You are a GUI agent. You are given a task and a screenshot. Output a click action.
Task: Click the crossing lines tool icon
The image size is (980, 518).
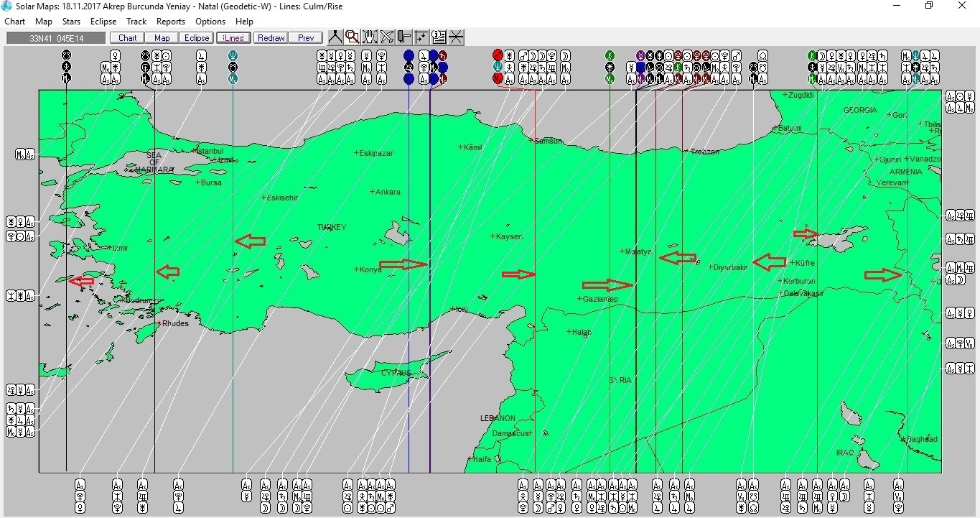coord(456,37)
